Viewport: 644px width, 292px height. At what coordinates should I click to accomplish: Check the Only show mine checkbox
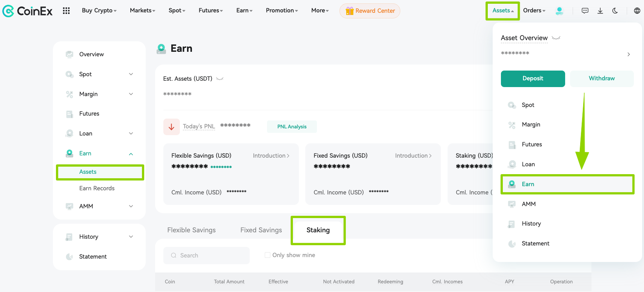click(x=267, y=255)
